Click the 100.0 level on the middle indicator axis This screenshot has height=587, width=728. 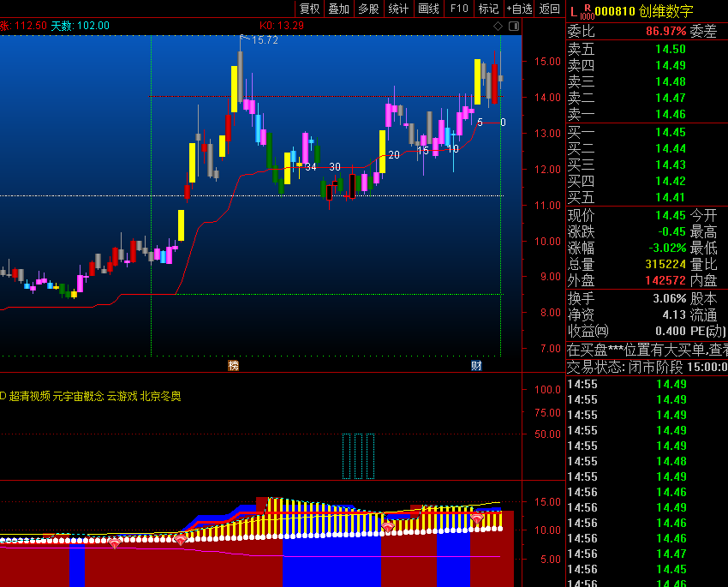(x=547, y=390)
